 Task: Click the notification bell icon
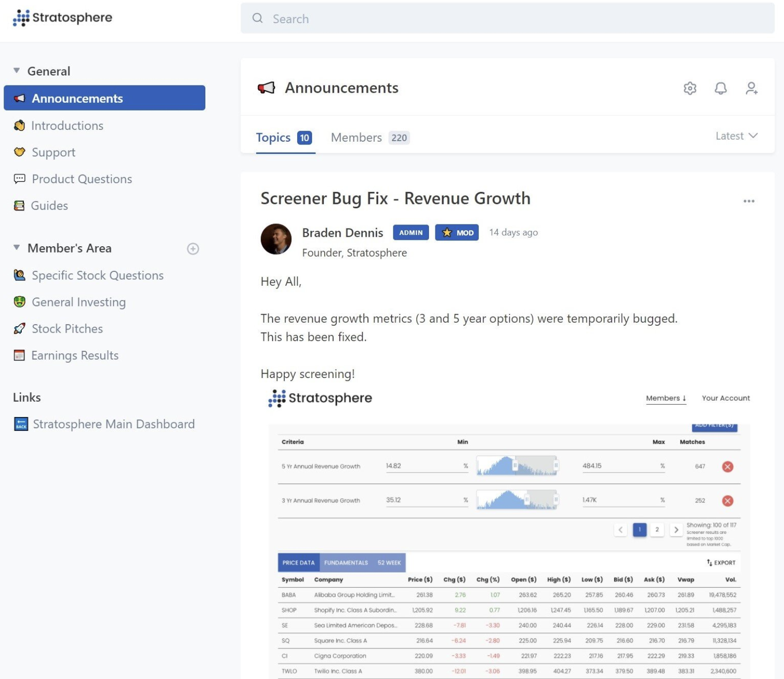(721, 88)
